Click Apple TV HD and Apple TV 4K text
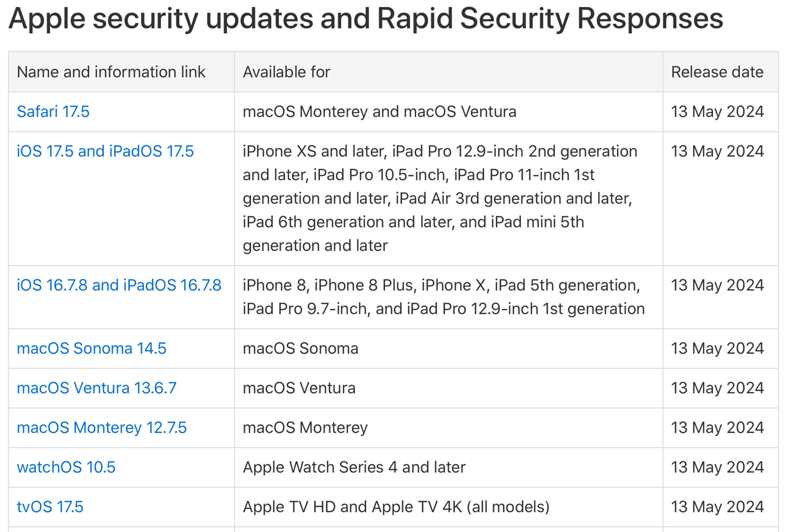Image resolution: width=787 pixels, height=532 pixels. [396, 506]
